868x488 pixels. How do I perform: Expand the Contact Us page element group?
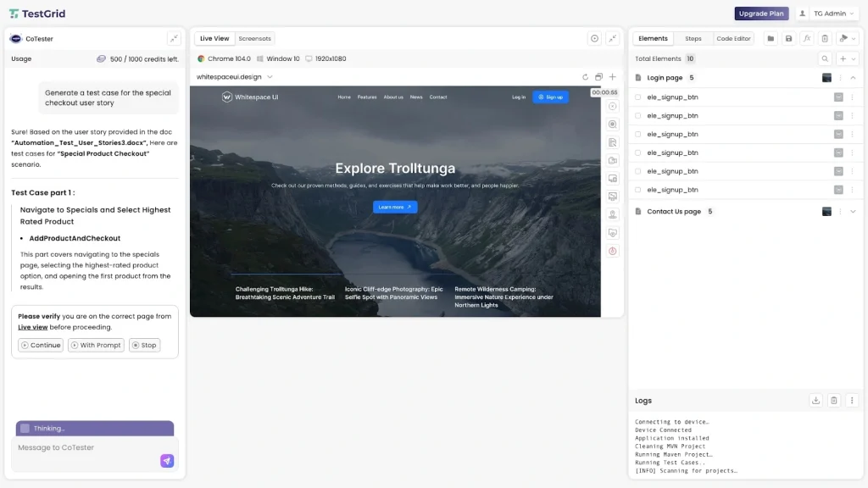[x=854, y=211]
